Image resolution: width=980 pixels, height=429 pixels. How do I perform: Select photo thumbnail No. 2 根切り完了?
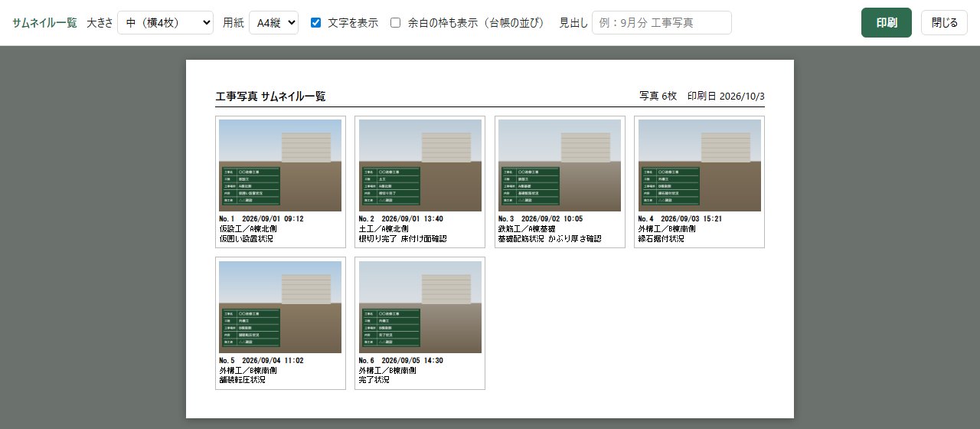tap(420, 165)
